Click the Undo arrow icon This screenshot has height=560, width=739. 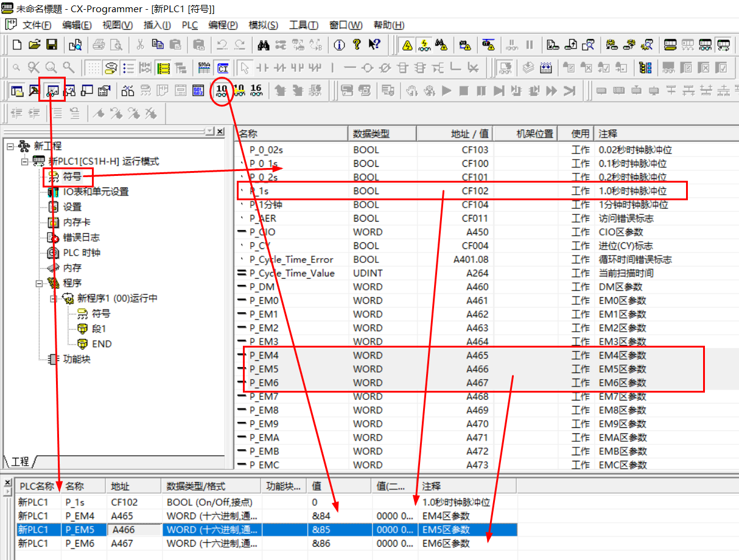click(222, 44)
